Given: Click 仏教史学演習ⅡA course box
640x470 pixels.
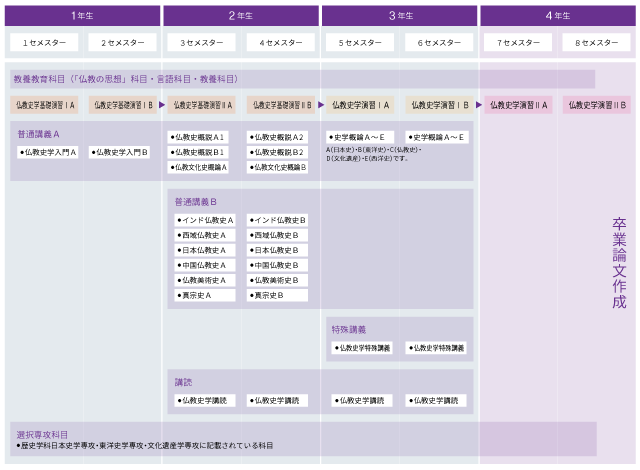Looking at the screenshot, I should click(x=518, y=105).
